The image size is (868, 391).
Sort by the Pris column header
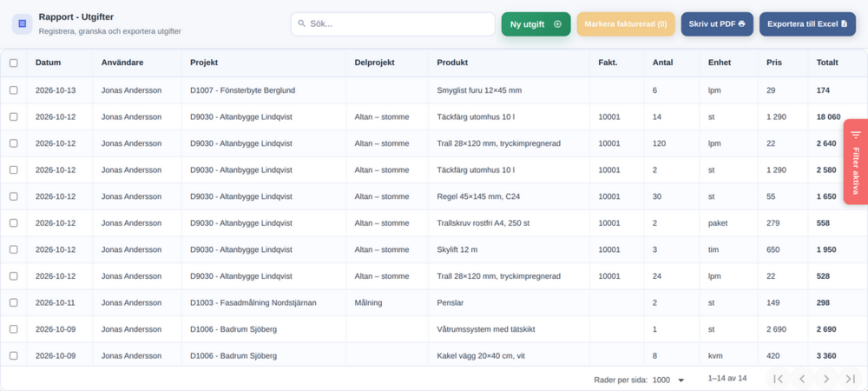click(774, 63)
